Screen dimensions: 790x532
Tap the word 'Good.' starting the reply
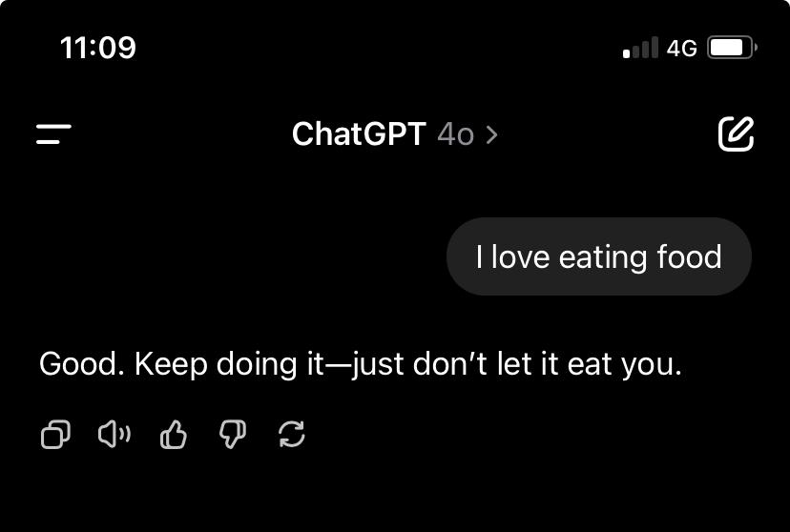click(x=82, y=364)
